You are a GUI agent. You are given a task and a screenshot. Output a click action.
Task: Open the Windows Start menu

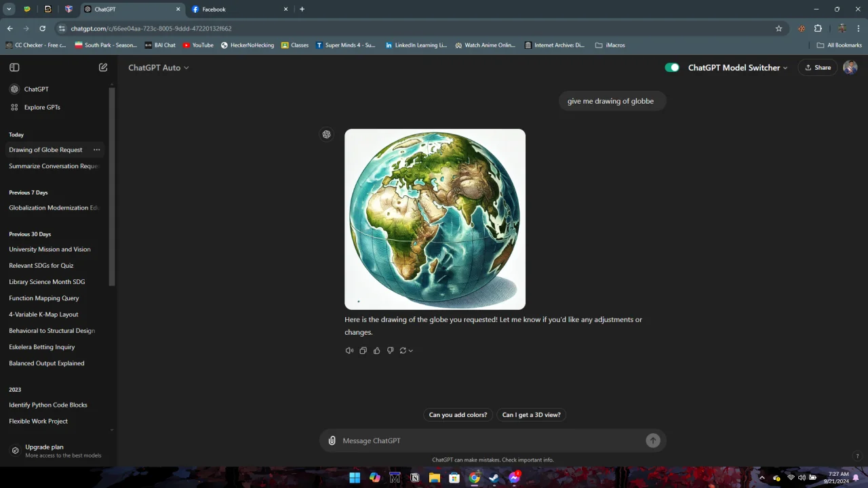click(355, 478)
